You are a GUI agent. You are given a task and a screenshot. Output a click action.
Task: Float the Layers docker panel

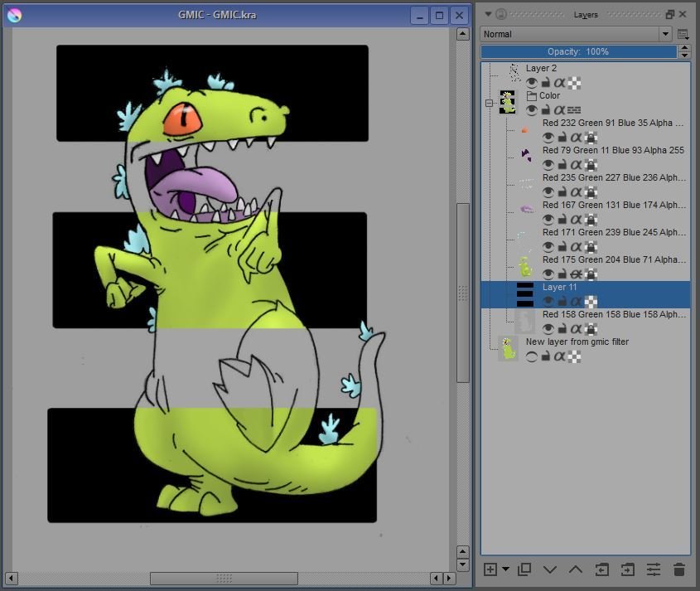(669, 14)
